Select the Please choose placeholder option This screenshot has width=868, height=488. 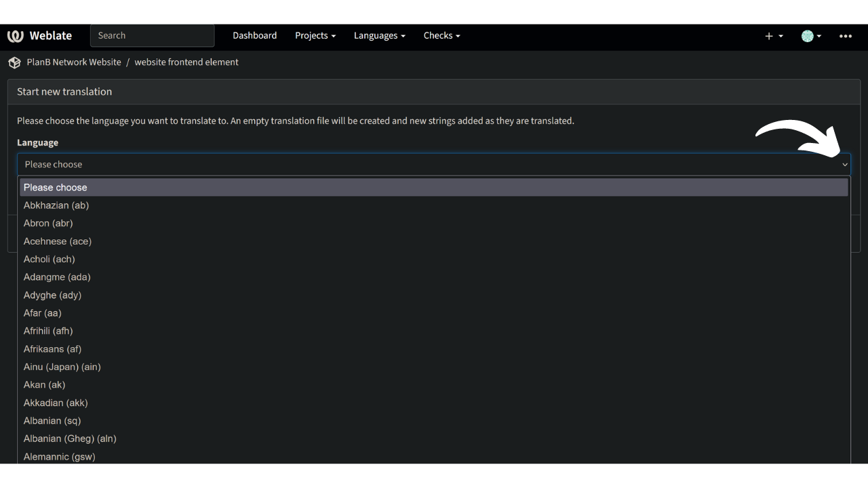click(56, 188)
